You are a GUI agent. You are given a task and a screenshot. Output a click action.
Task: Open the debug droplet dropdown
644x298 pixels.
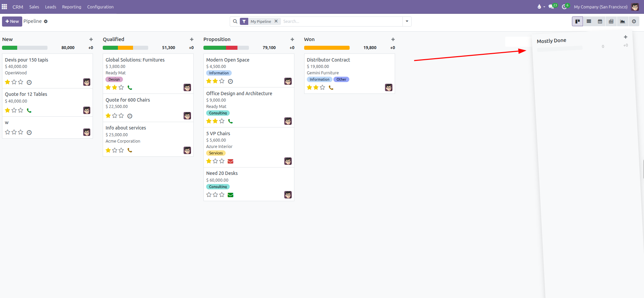541,7
